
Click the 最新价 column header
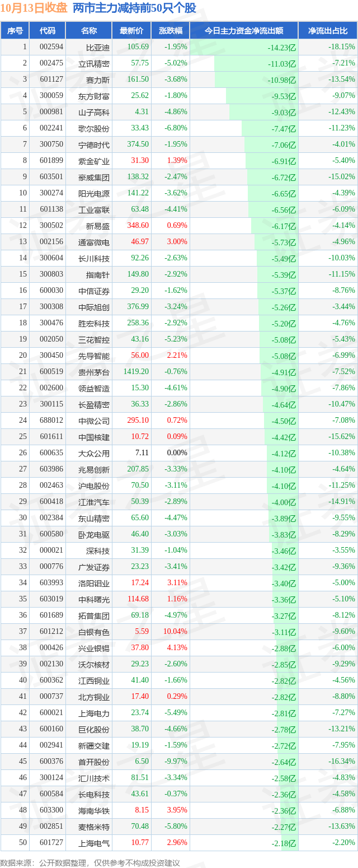pyautogui.click(x=131, y=31)
